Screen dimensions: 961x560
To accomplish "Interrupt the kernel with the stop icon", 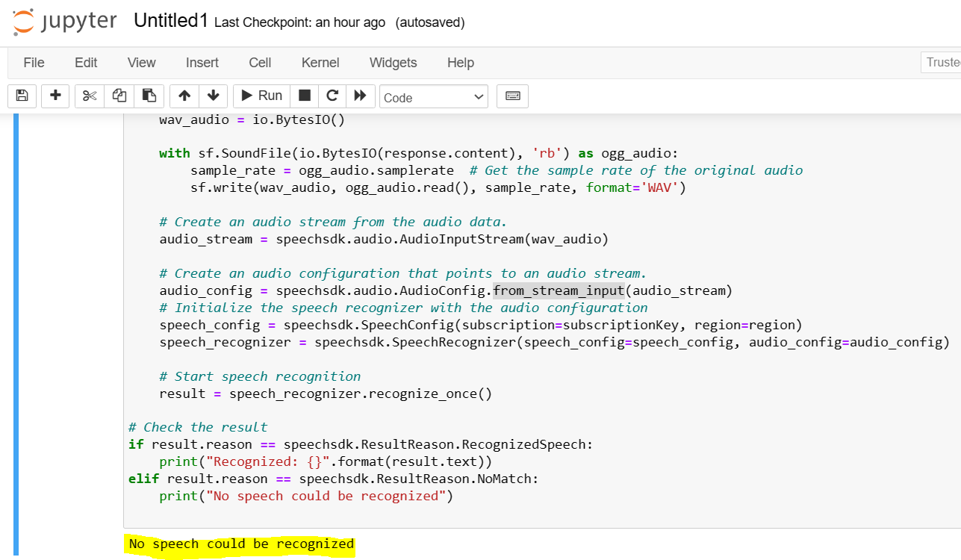I will tap(304, 96).
